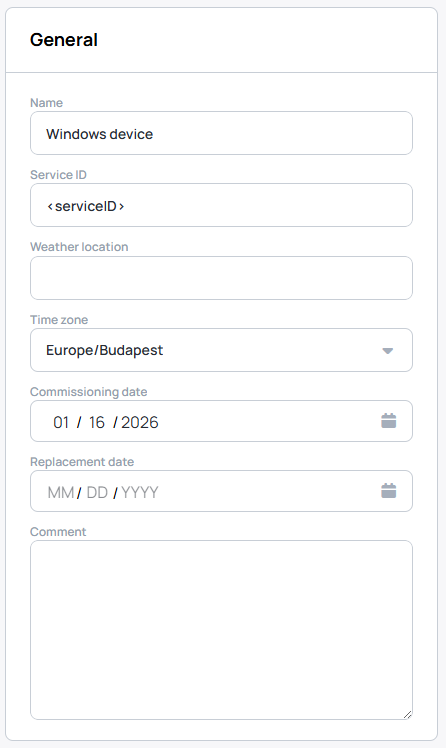Click the YYYY placeholder in Replacement date

click(139, 492)
